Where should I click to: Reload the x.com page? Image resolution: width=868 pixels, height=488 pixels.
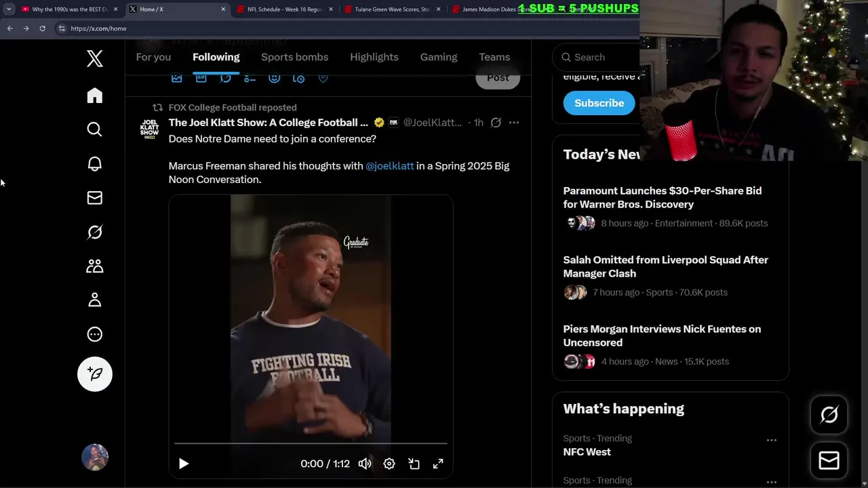point(42,28)
